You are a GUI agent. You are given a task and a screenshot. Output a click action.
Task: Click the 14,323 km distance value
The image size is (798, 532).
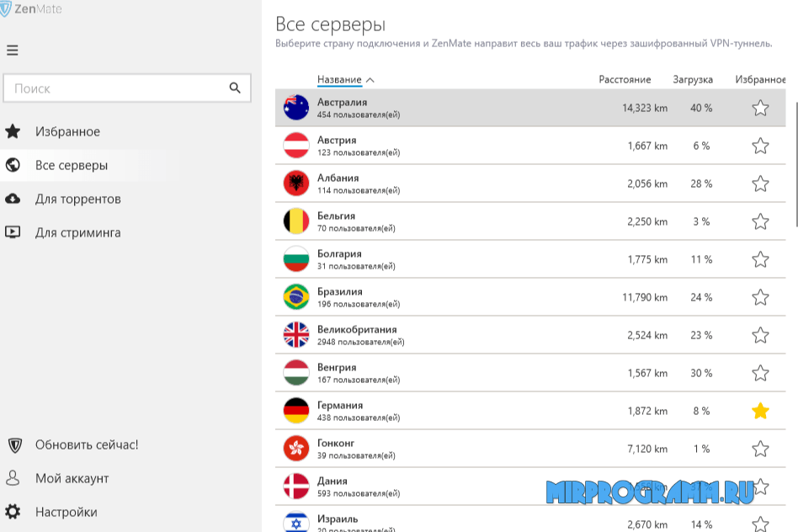click(x=644, y=108)
